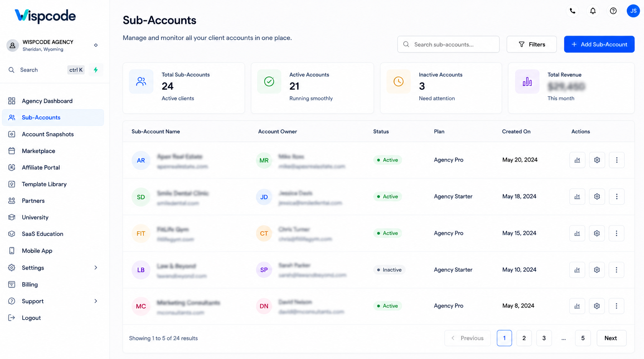Jump to page 2
The width and height of the screenshot is (644, 359).
point(524,338)
